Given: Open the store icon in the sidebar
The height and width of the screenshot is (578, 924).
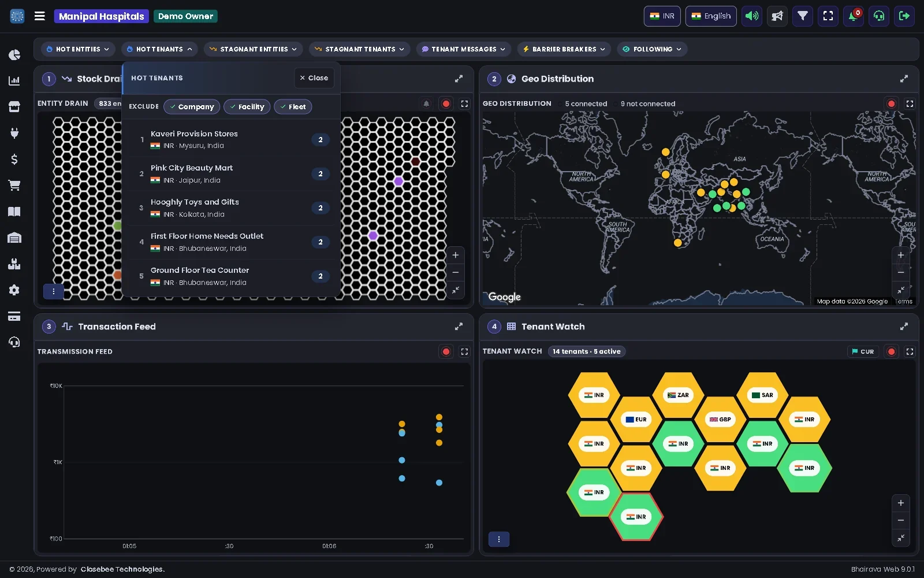Looking at the screenshot, I should [x=14, y=107].
